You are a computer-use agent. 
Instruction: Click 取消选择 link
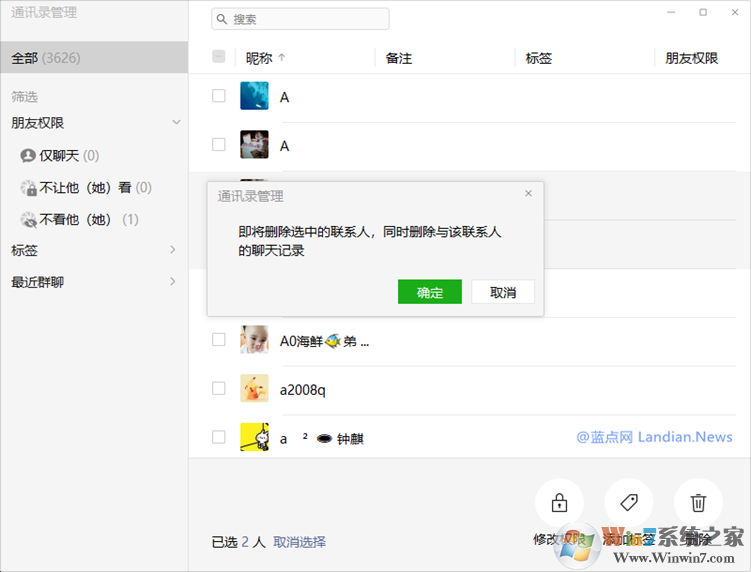[x=299, y=542]
